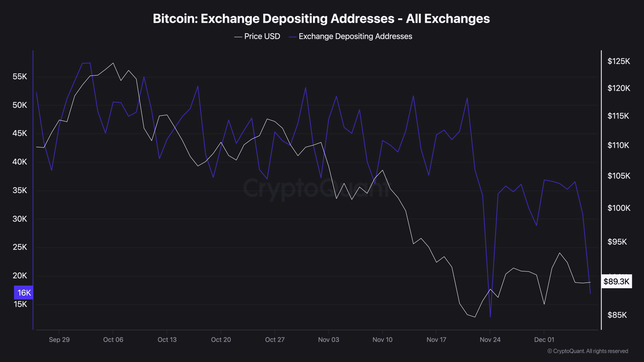Click the $85K right axis label
The width and height of the screenshot is (644, 362).
pyautogui.click(x=617, y=315)
